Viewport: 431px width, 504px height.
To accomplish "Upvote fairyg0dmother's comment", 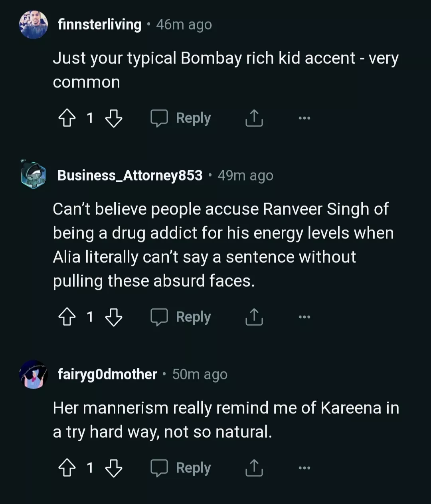I will (x=67, y=468).
